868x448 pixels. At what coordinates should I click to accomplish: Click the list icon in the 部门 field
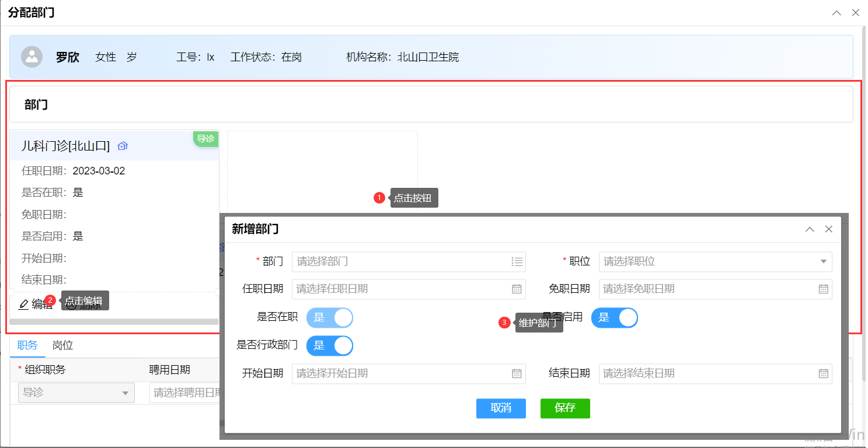pos(517,262)
